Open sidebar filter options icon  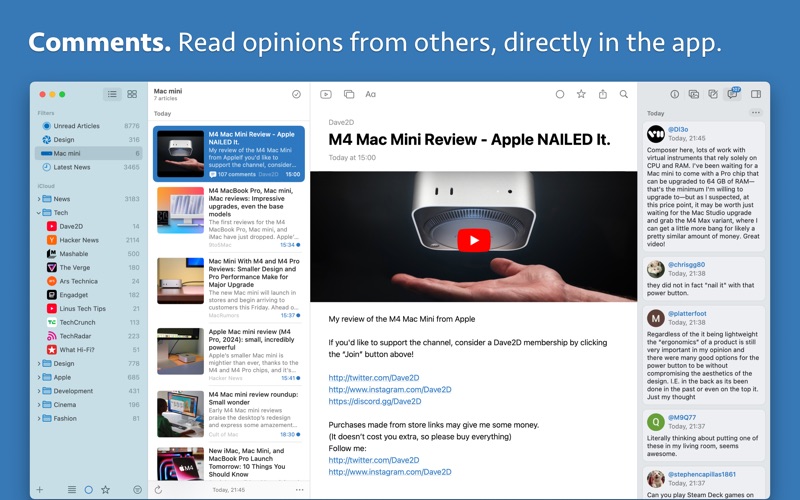pos(137,490)
